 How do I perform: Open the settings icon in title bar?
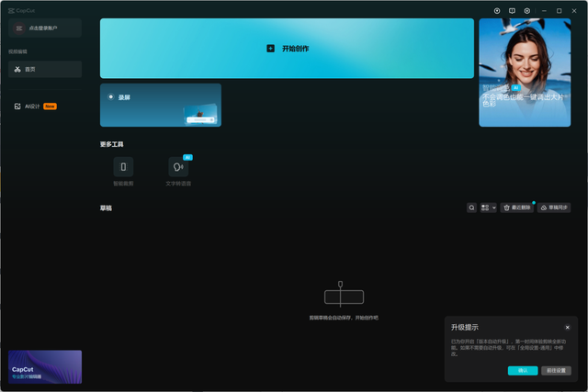pos(527,10)
